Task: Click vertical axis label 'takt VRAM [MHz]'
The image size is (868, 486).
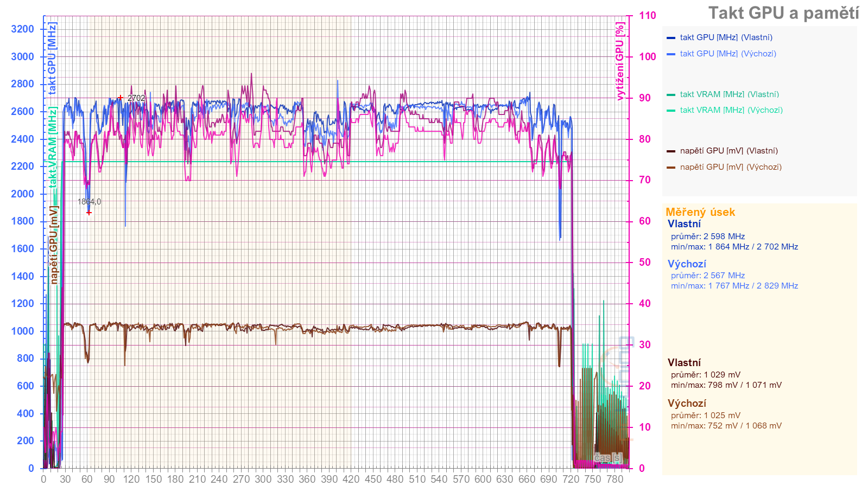Action: click(x=52, y=147)
